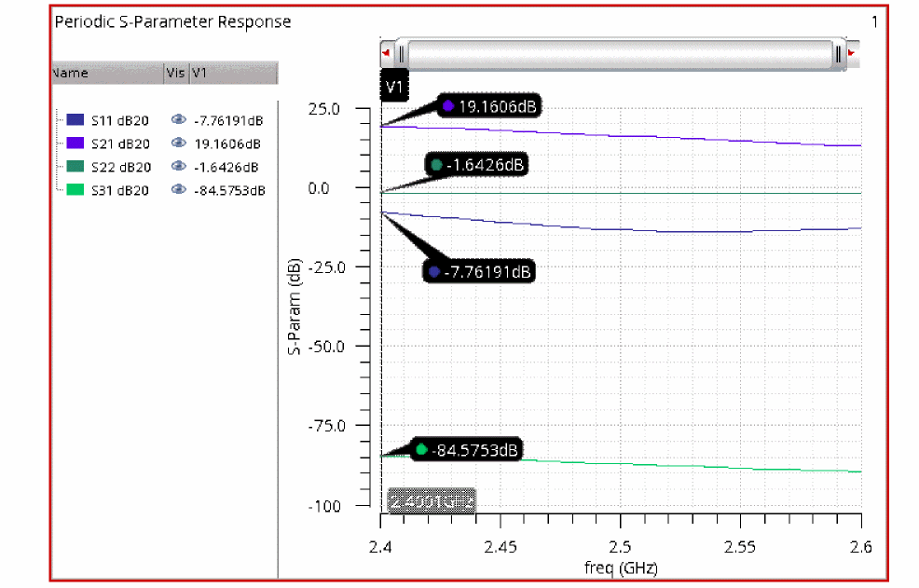Click the 2.5 tick label on x-axis
This screenshot has width=919, height=588.
(620, 547)
